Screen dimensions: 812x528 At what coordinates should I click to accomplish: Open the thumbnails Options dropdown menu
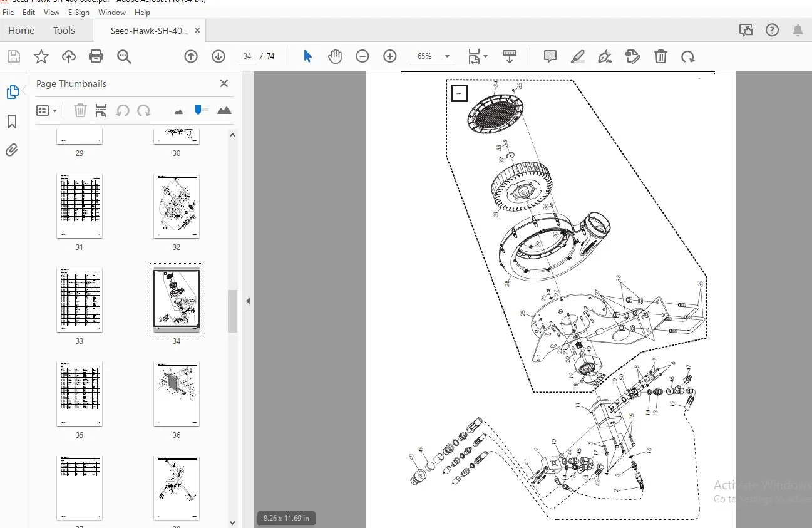click(47, 111)
